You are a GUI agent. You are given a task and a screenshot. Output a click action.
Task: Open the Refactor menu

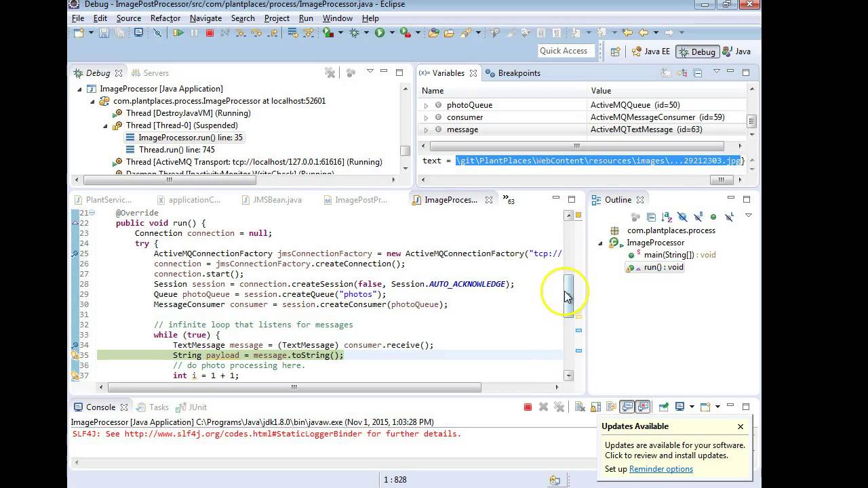point(165,18)
